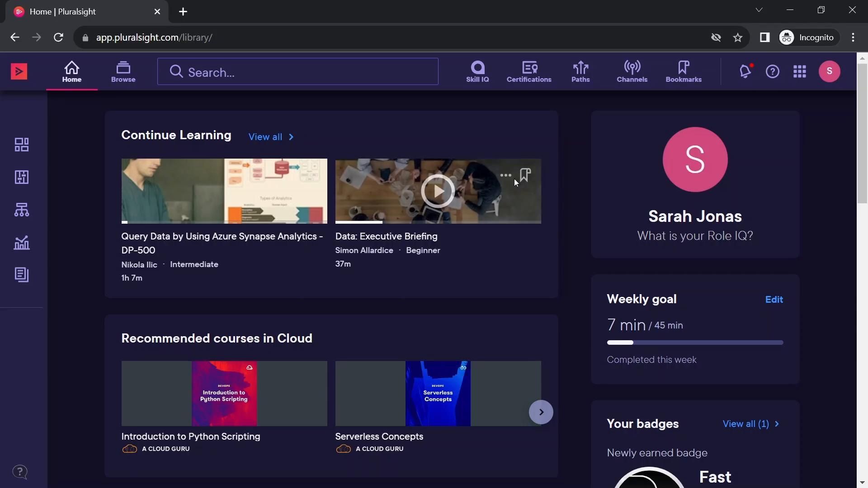The image size is (868, 488).
Task: Open the notifications bell
Action: (745, 71)
